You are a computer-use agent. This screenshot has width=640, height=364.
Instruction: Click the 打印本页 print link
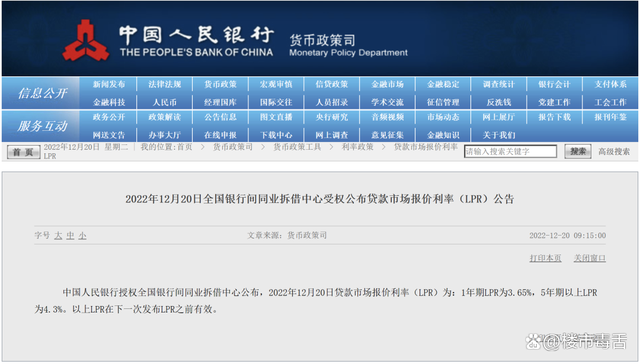point(545,258)
